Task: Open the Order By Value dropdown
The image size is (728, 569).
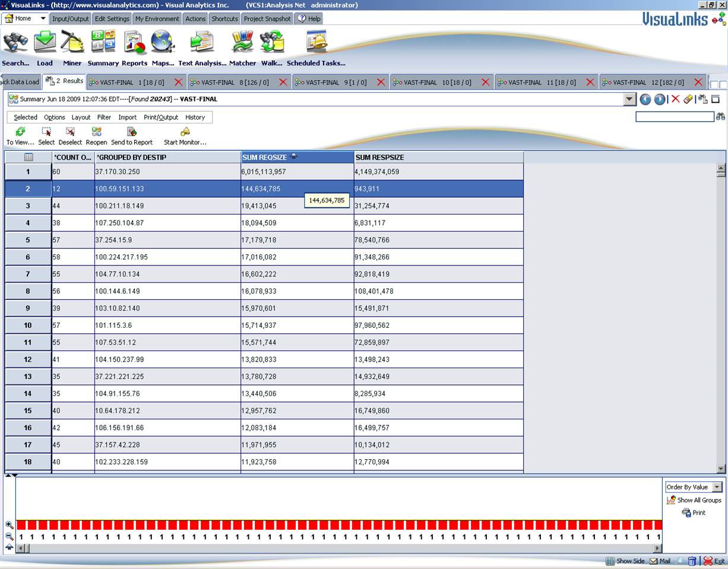Action: (717, 487)
